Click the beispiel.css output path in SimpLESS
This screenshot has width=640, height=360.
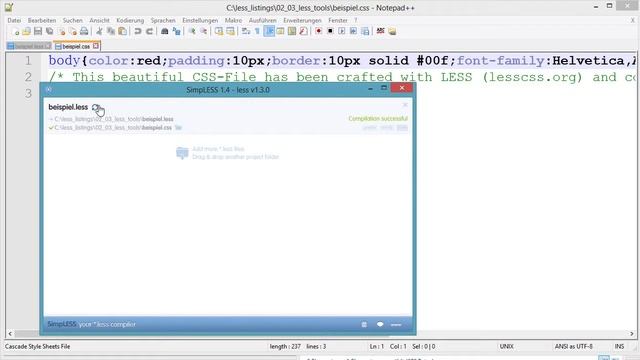click(113, 128)
